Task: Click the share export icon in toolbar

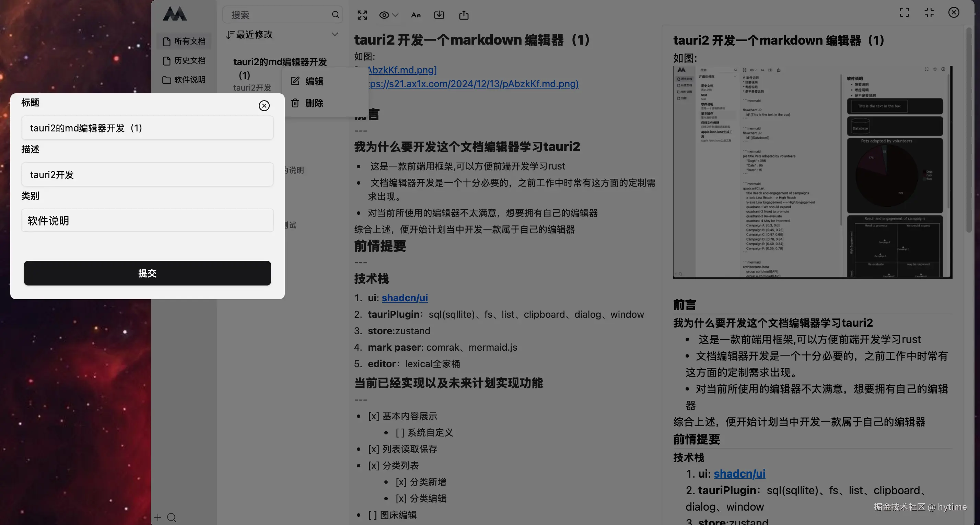Action: 464,15
